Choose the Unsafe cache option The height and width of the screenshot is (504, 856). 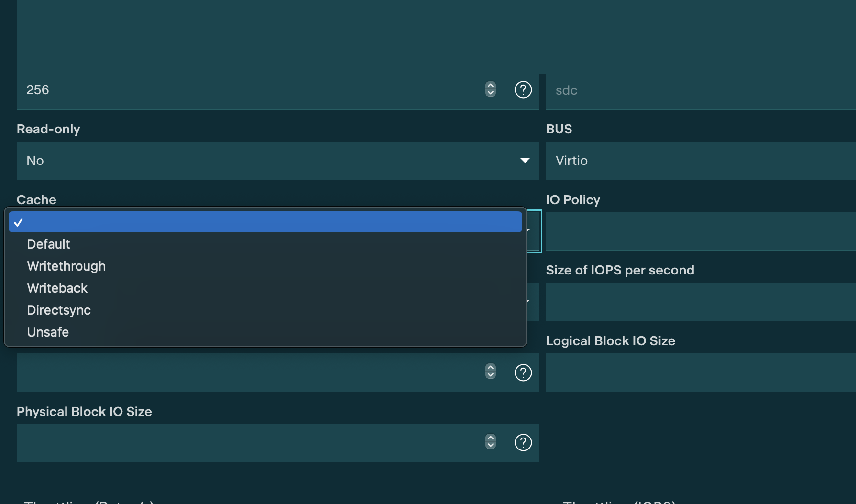tap(48, 332)
